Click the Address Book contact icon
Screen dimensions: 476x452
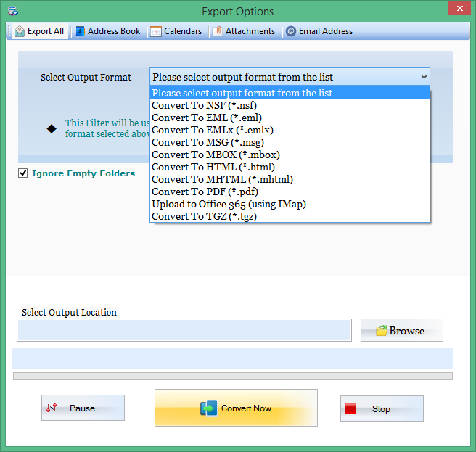[80, 31]
